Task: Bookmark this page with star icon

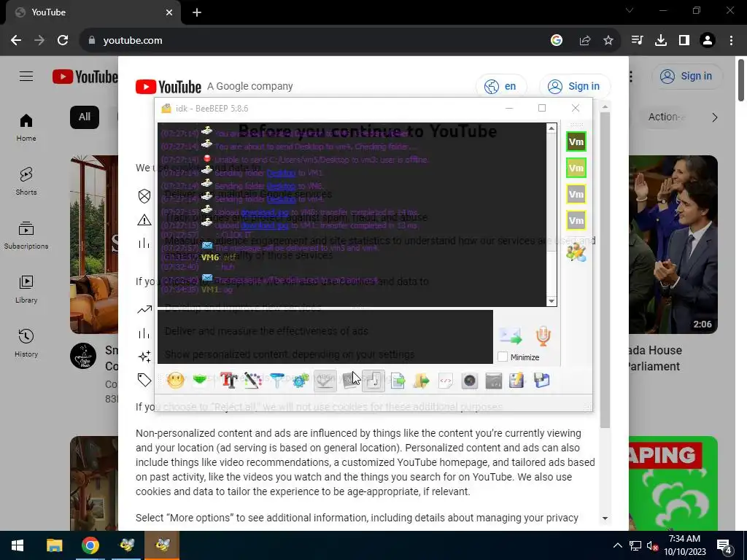Action: pyautogui.click(x=608, y=41)
